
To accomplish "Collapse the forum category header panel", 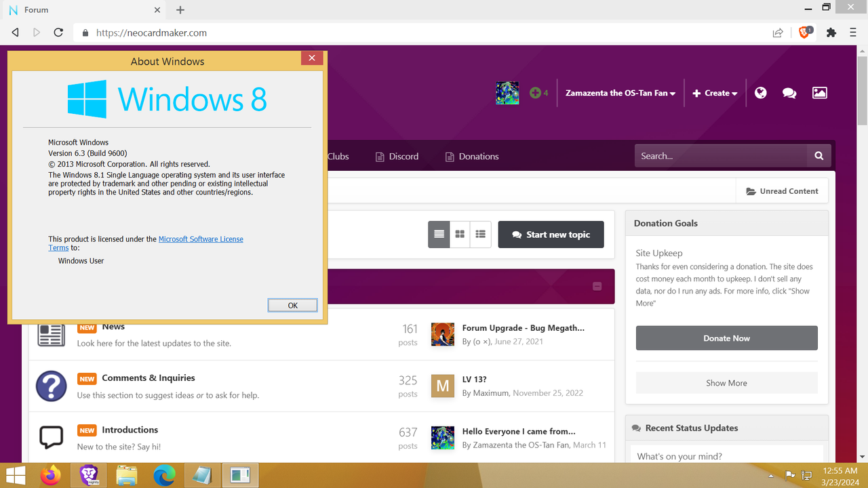I will click(597, 286).
